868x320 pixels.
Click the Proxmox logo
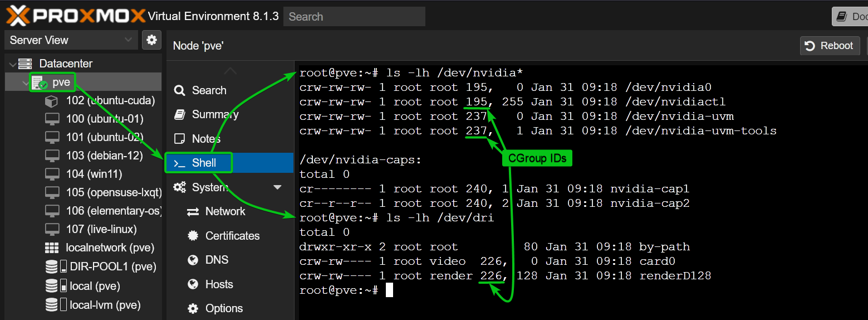click(76, 16)
